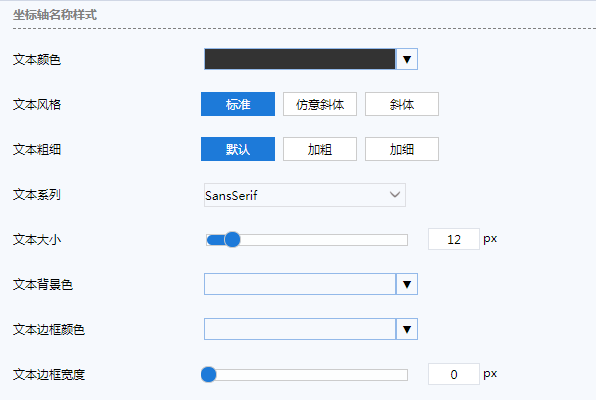Open the 文本颜色 dropdown arrow
The height and width of the screenshot is (400, 596).
tap(407, 59)
